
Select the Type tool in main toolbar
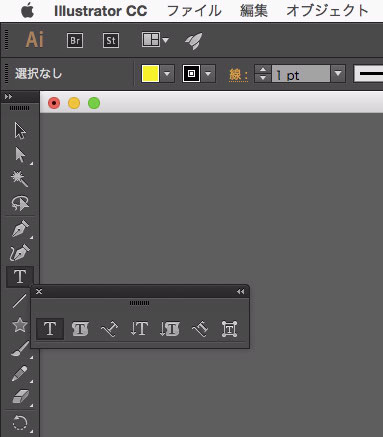(x=20, y=277)
